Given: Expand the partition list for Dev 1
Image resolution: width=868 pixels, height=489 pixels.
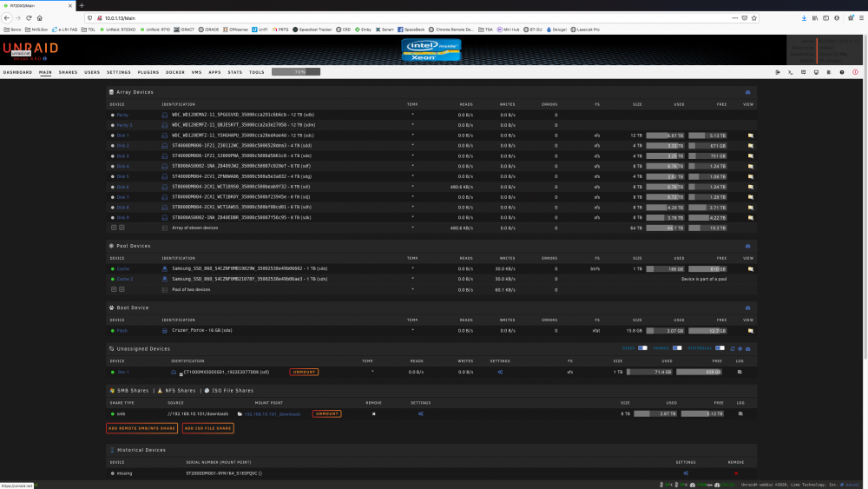Looking at the screenshot, I should click(x=181, y=375).
